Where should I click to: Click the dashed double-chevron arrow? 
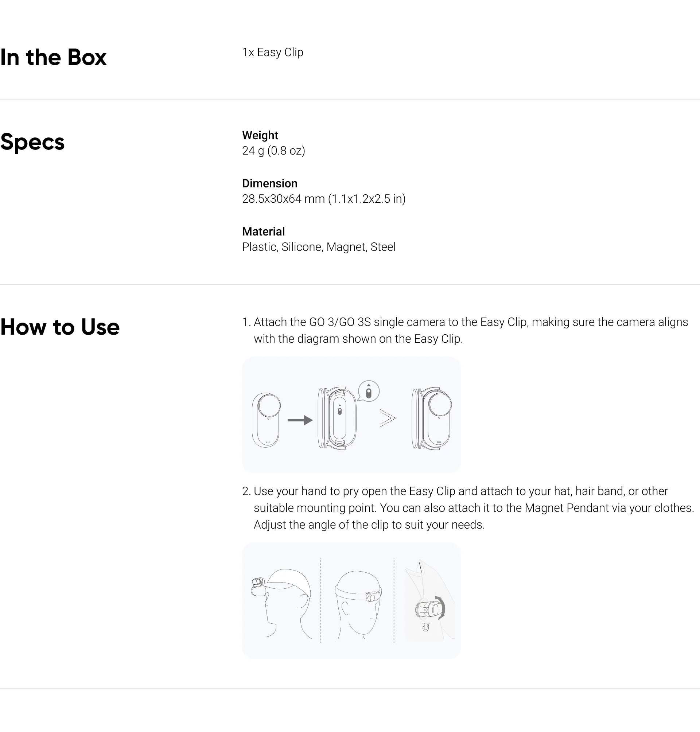tap(387, 418)
